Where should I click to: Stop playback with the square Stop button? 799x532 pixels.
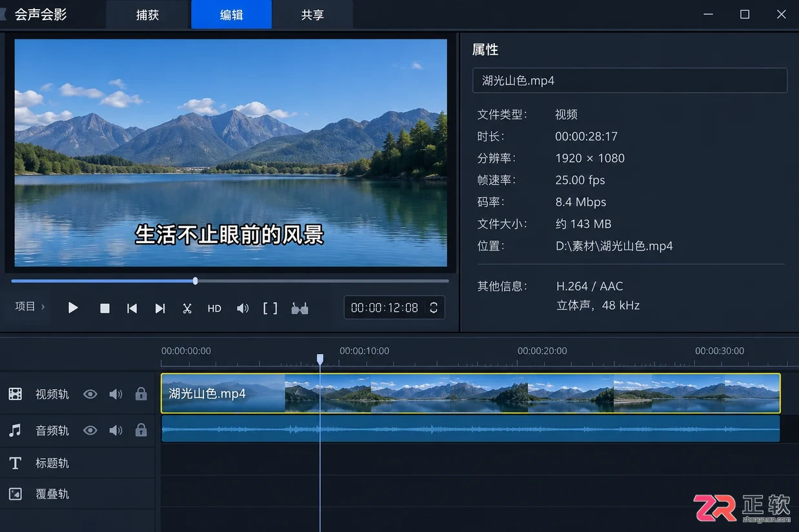tap(105, 309)
